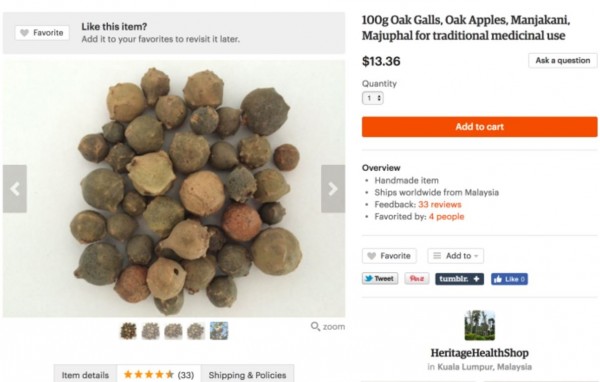Select the first product thumbnail
Screen dimensions: 600x382
(128, 331)
